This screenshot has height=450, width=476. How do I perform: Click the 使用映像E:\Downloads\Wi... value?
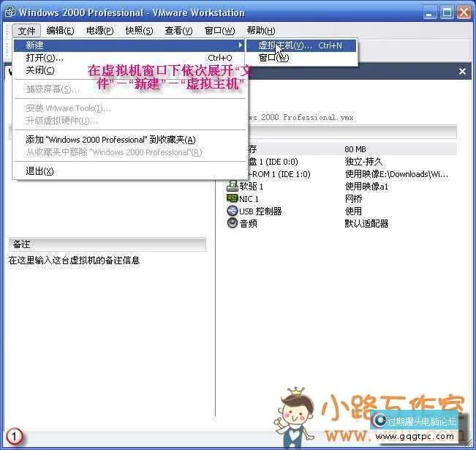point(396,174)
